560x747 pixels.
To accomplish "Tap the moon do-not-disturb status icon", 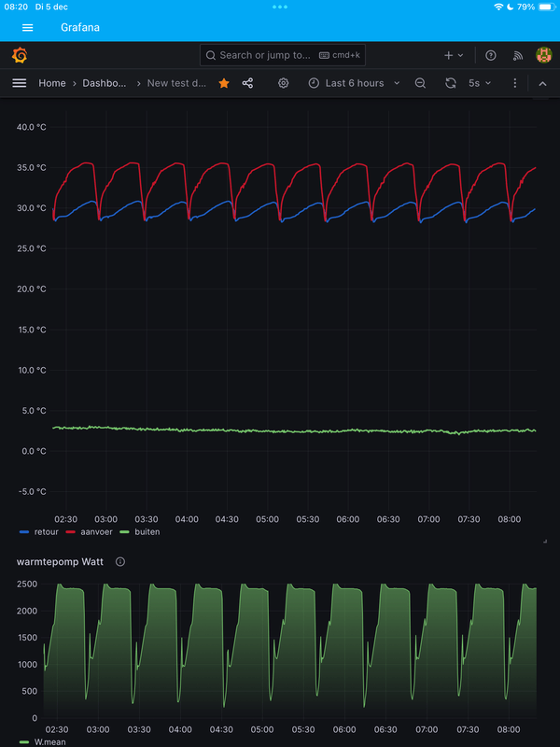I will tap(510, 7).
